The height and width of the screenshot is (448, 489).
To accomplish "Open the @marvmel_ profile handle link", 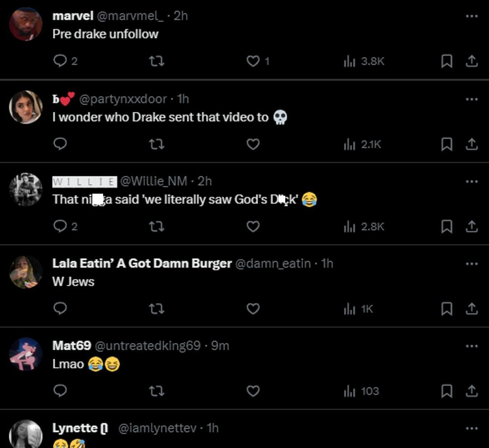I will click(130, 16).
